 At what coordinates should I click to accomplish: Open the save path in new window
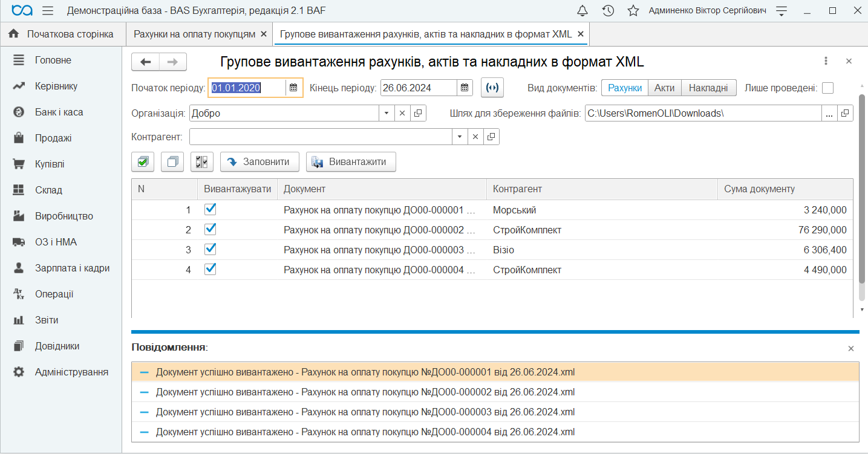coord(846,113)
